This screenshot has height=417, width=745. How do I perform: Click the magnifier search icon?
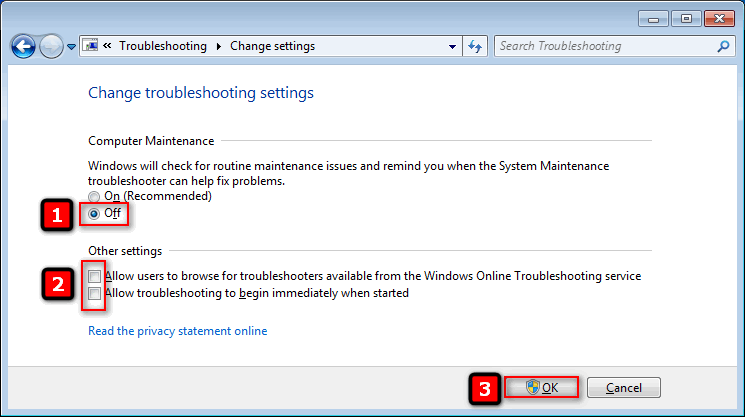click(x=724, y=46)
